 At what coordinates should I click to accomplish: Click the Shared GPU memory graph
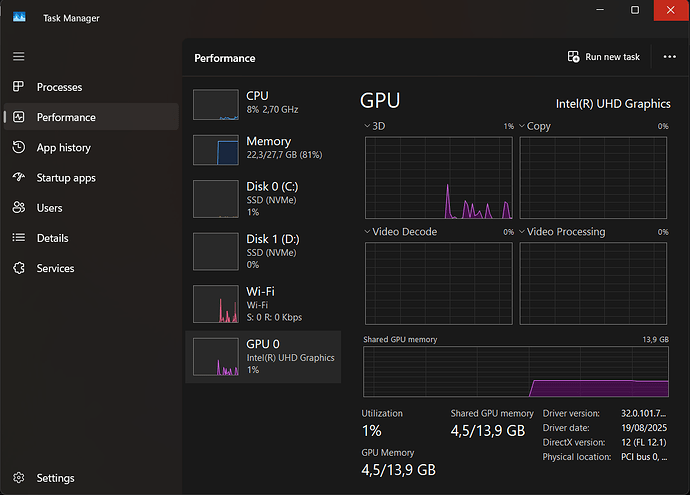tap(516, 372)
